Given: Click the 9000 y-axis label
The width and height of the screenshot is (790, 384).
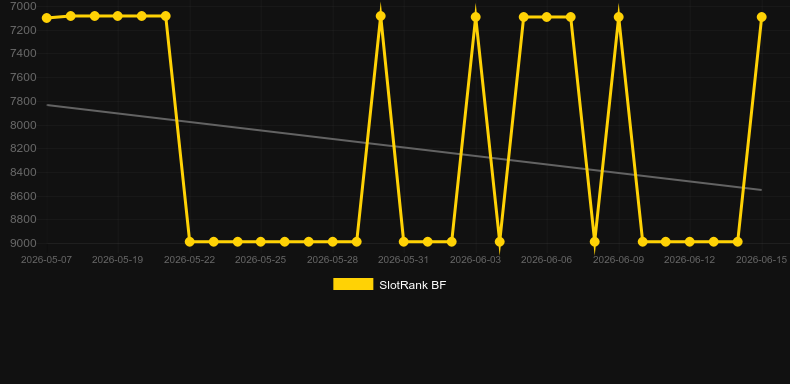Looking at the screenshot, I should click(x=23, y=243).
